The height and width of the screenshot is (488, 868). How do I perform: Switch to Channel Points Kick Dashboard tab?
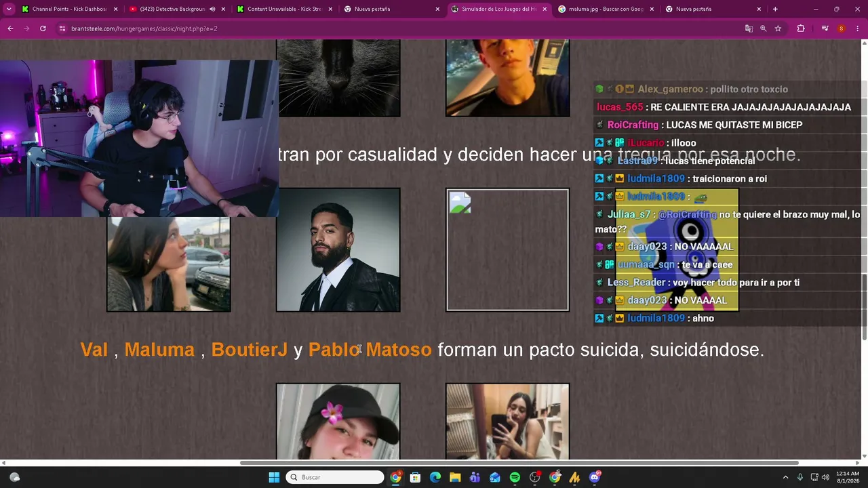(x=68, y=9)
